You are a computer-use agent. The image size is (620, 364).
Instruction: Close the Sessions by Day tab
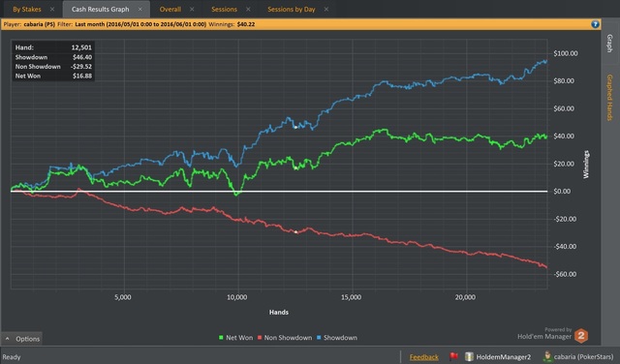pyautogui.click(x=326, y=9)
